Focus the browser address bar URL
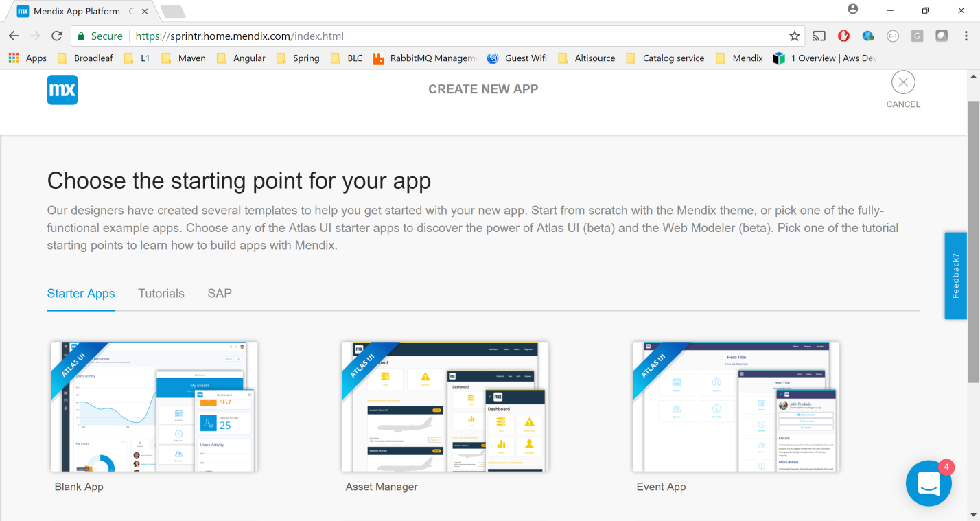This screenshot has width=980, height=521. coord(240,36)
